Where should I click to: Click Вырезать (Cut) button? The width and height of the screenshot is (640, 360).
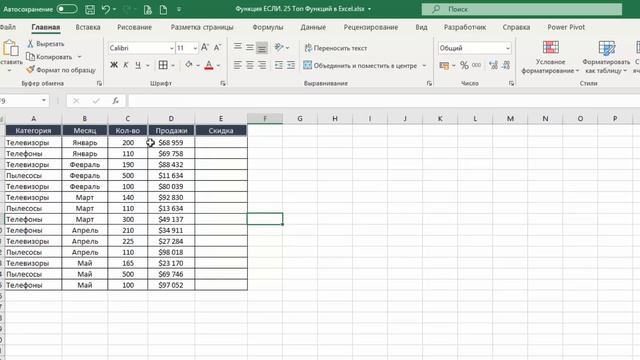(46, 44)
